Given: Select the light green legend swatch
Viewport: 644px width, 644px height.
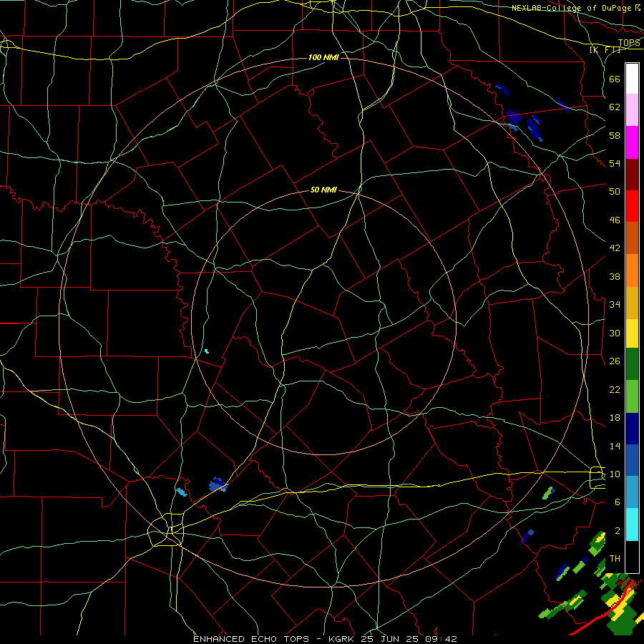Looking at the screenshot, I should point(632,396).
